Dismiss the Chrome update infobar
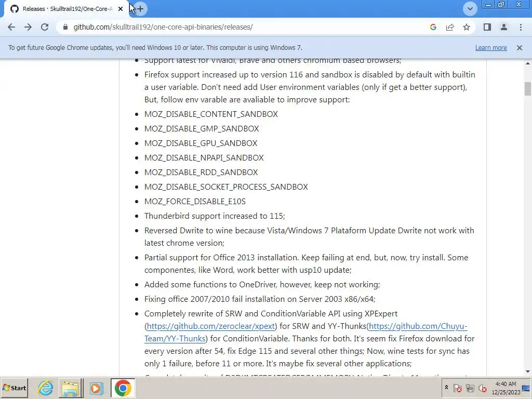The image size is (532, 399). pos(519,48)
